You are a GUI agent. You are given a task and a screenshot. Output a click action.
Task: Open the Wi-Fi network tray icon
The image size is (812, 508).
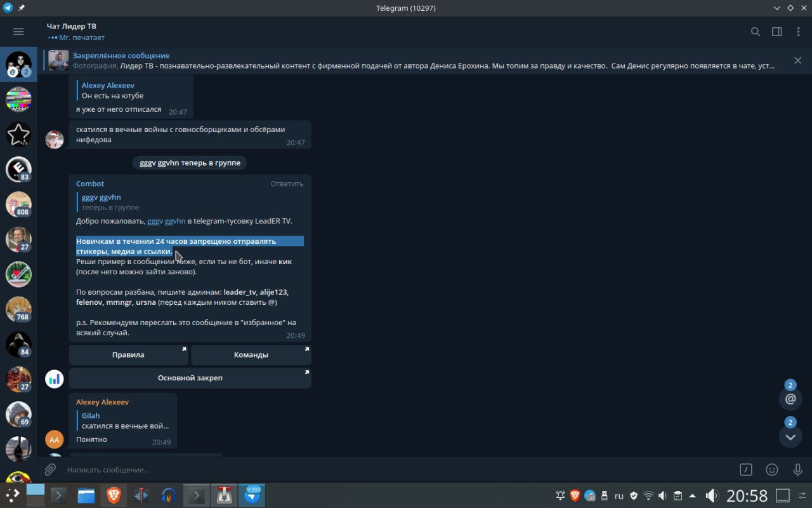[x=648, y=495]
